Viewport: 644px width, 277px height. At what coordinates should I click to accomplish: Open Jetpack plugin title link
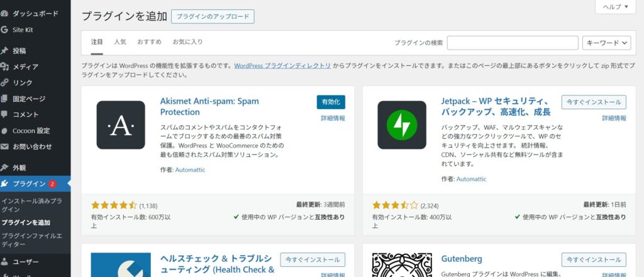(496, 106)
